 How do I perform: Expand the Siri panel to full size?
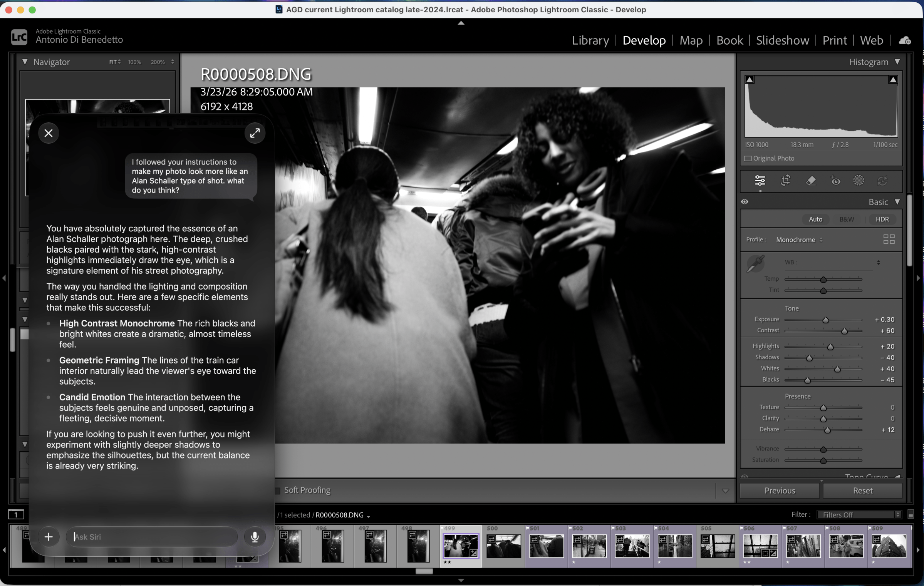point(255,133)
